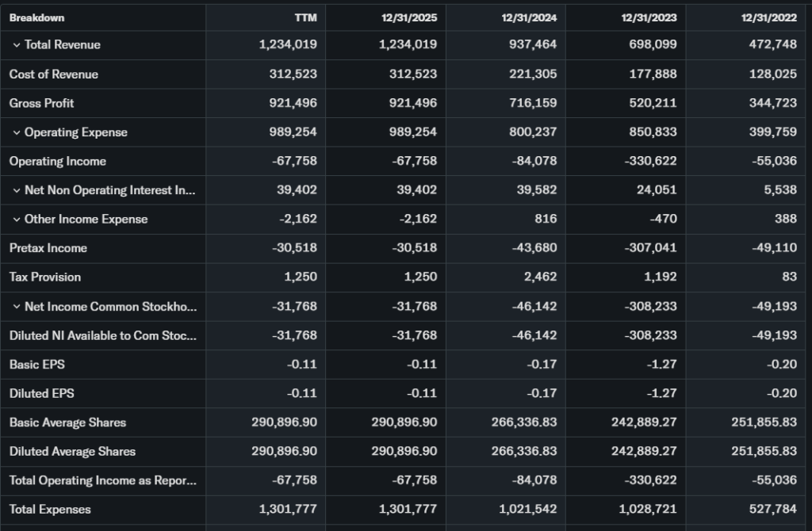Expand the Other Income Expense chevron
This screenshot has height=531, width=812.
[16, 220]
